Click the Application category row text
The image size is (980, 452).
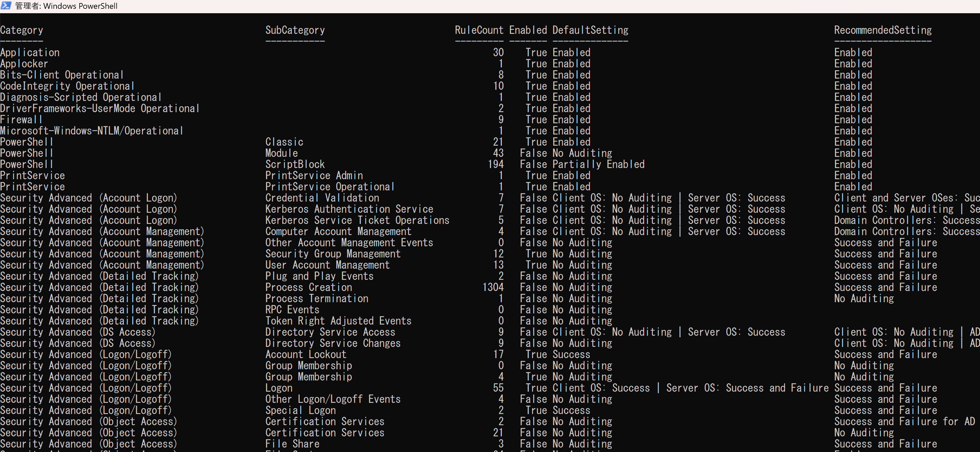point(30,53)
